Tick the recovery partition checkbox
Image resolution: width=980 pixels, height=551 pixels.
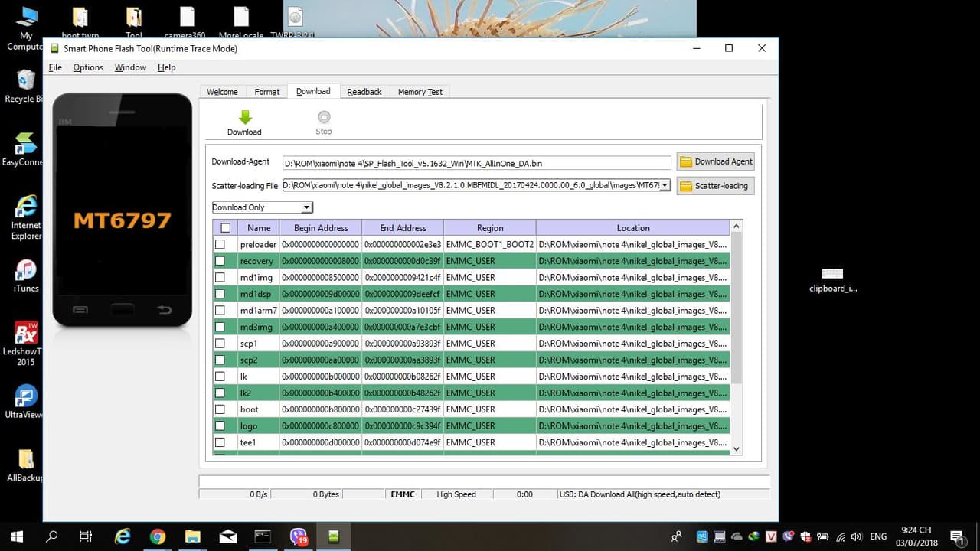(x=220, y=261)
